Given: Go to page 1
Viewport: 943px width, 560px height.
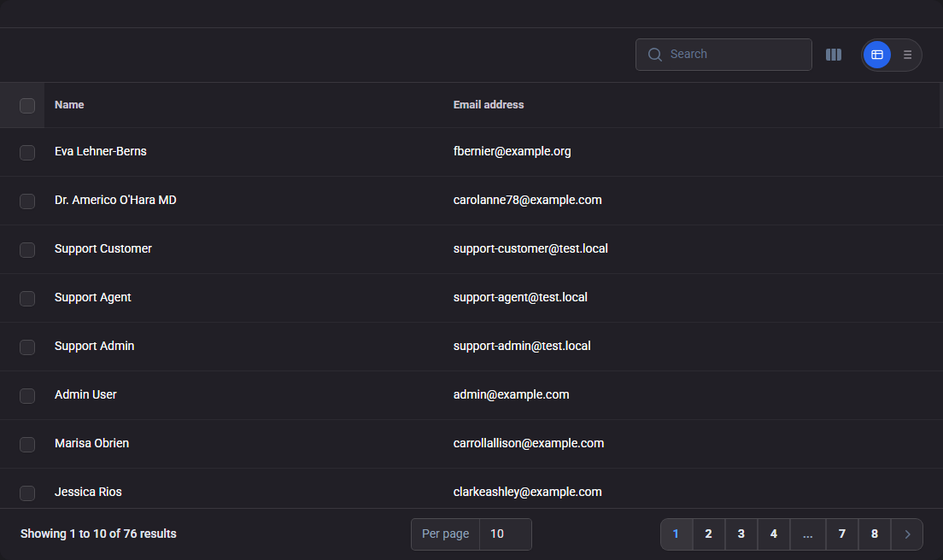Looking at the screenshot, I should (676, 534).
